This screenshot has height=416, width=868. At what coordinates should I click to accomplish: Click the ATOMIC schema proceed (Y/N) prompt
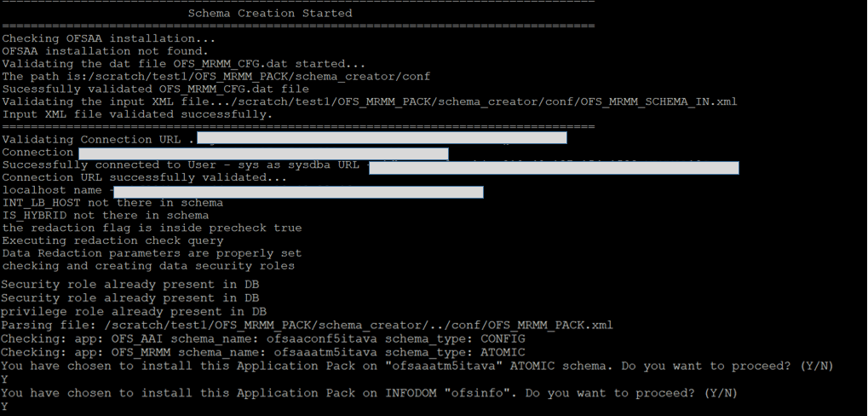pyautogui.click(x=417, y=367)
